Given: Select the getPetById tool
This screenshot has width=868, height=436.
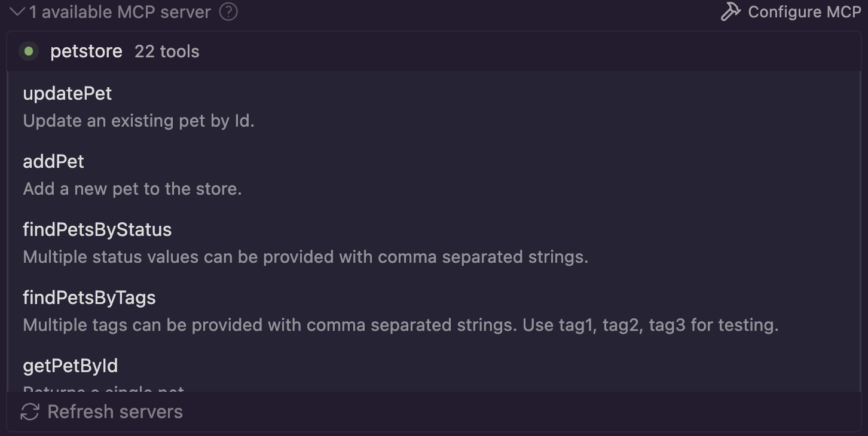Looking at the screenshot, I should 71,366.
